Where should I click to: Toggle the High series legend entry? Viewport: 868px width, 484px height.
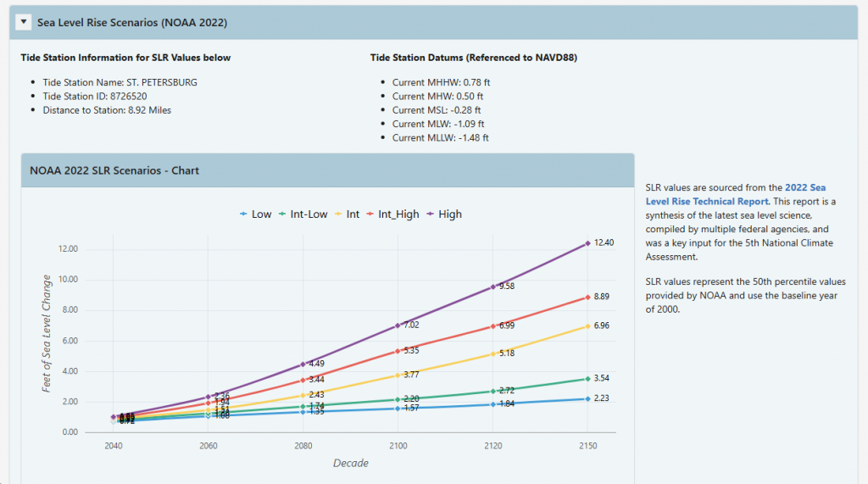pyautogui.click(x=444, y=214)
